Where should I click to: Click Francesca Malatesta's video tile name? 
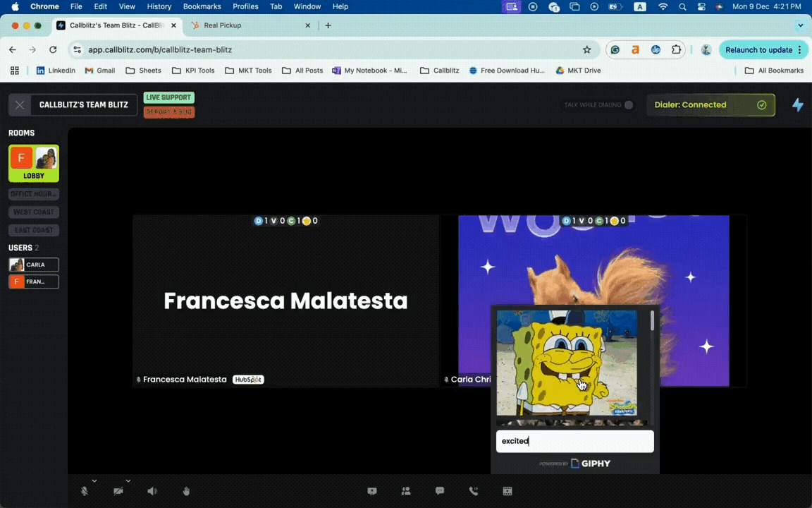pyautogui.click(x=185, y=380)
